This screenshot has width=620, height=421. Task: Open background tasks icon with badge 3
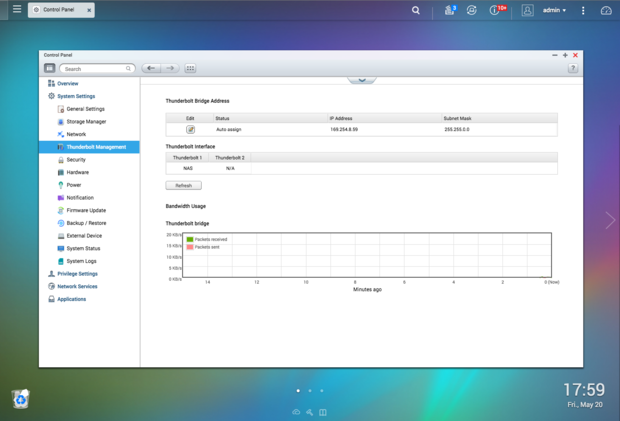(x=450, y=10)
